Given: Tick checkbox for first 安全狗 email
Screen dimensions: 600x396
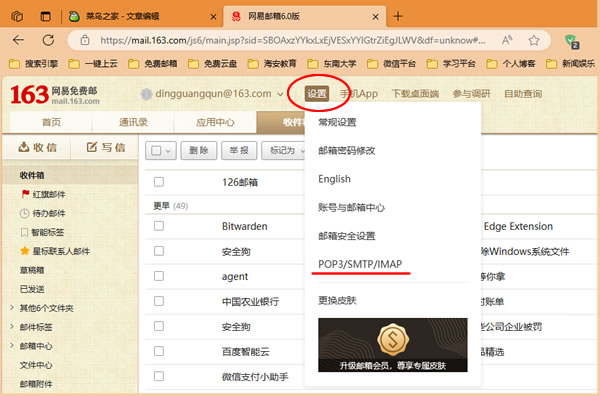Looking at the screenshot, I should click(x=159, y=251).
